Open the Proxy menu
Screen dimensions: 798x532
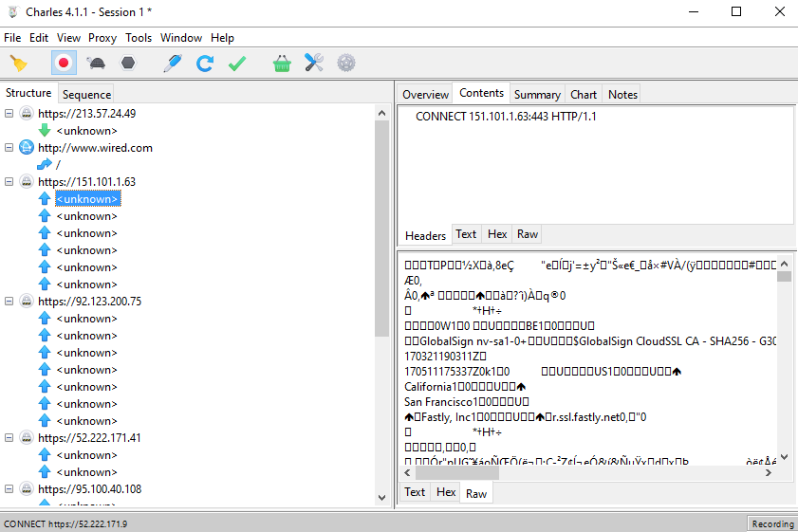102,38
